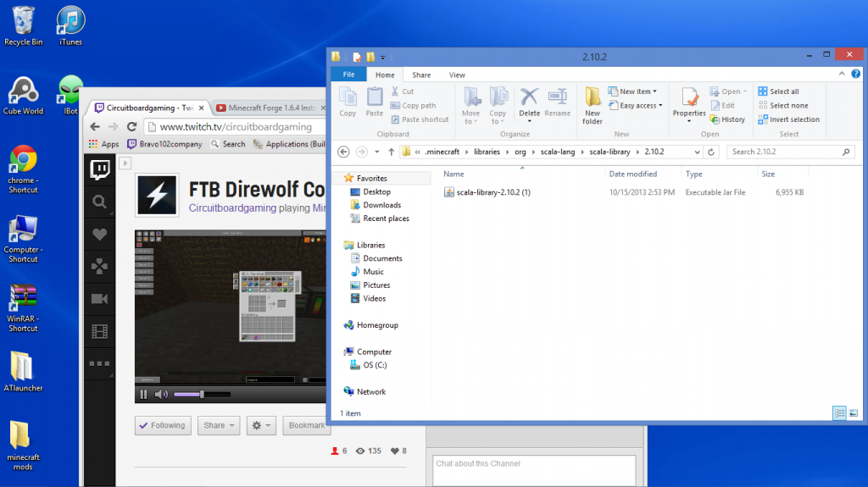This screenshot has width=868, height=487.
Task: Click the Twitch logo in the sidebar
Action: 100,169
